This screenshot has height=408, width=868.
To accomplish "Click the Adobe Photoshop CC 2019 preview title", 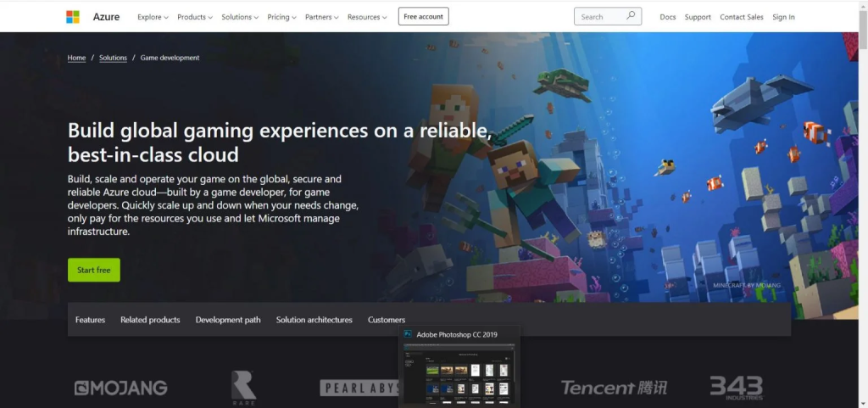I will click(457, 334).
